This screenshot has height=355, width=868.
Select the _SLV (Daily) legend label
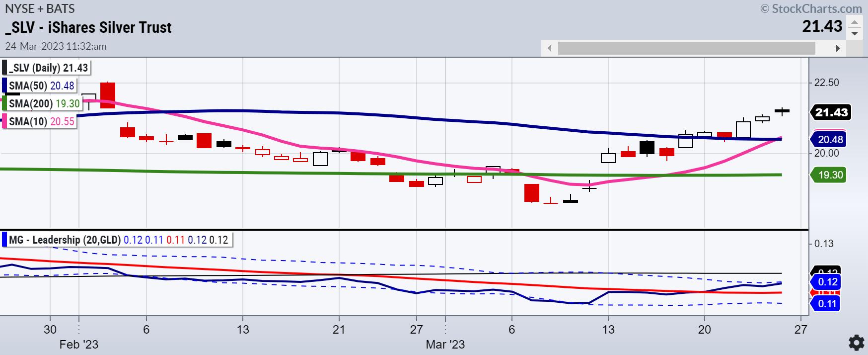click(48, 68)
